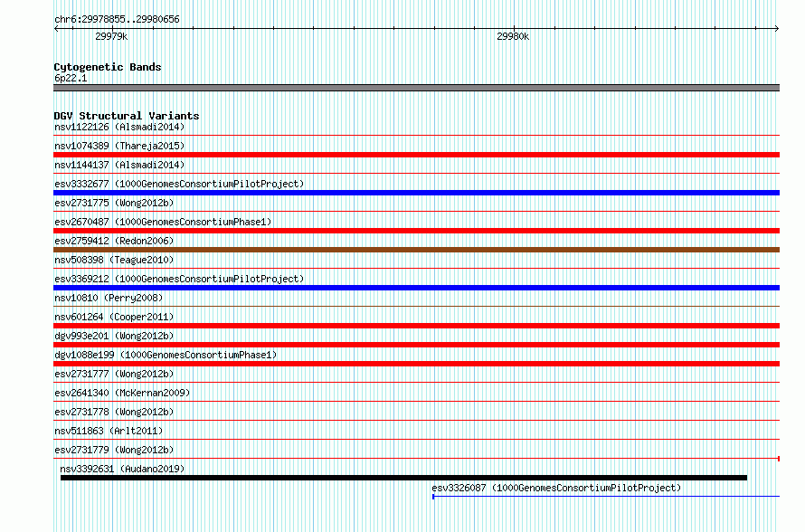Select the red bar under esv2670487
The height and width of the screenshot is (532, 805).
pyautogui.click(x=416, y=231)
